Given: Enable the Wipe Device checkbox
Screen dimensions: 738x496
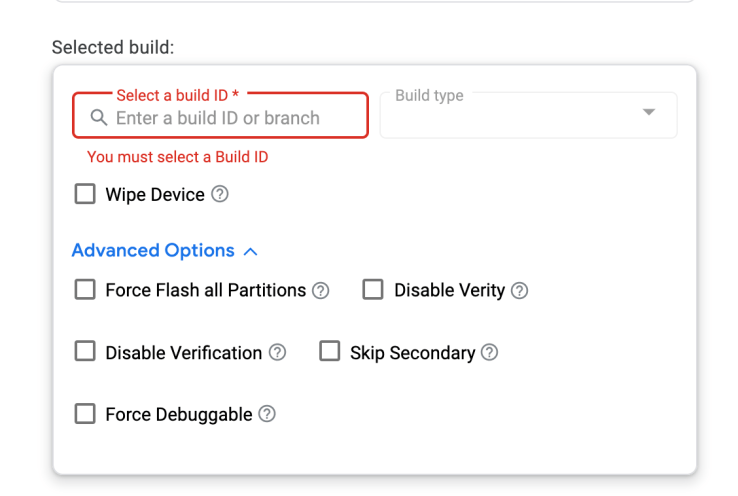Looking at the screenshot, I should point(85,194).
